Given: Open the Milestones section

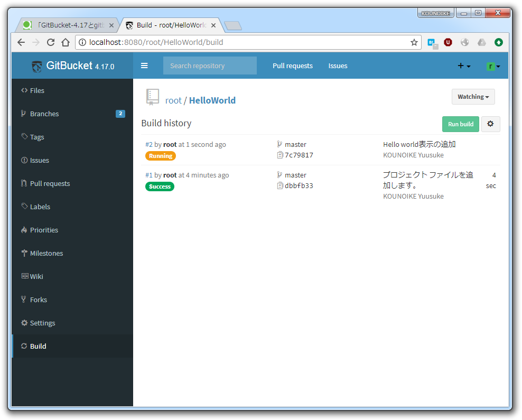Looking at the screenshot, I should (x=46, y=253).
